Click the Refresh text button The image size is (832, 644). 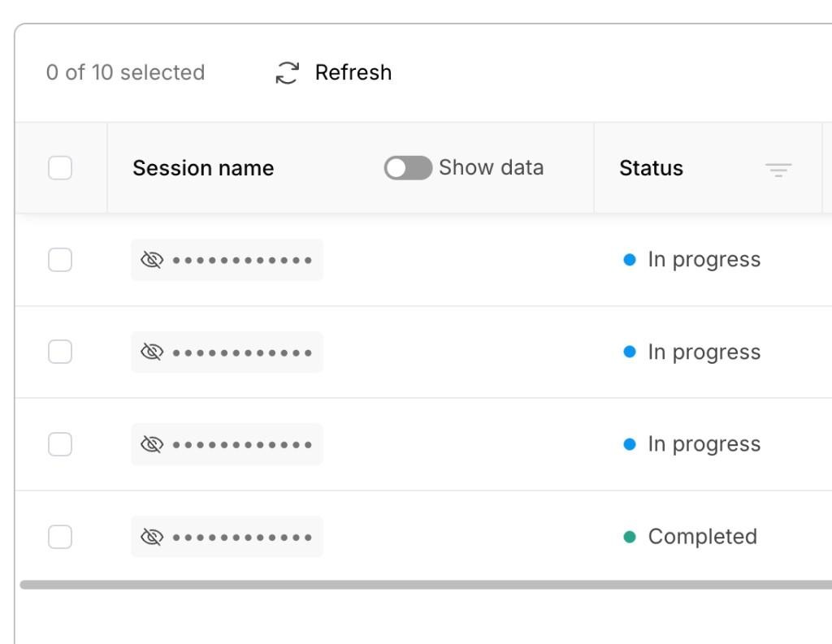point(353,72)
